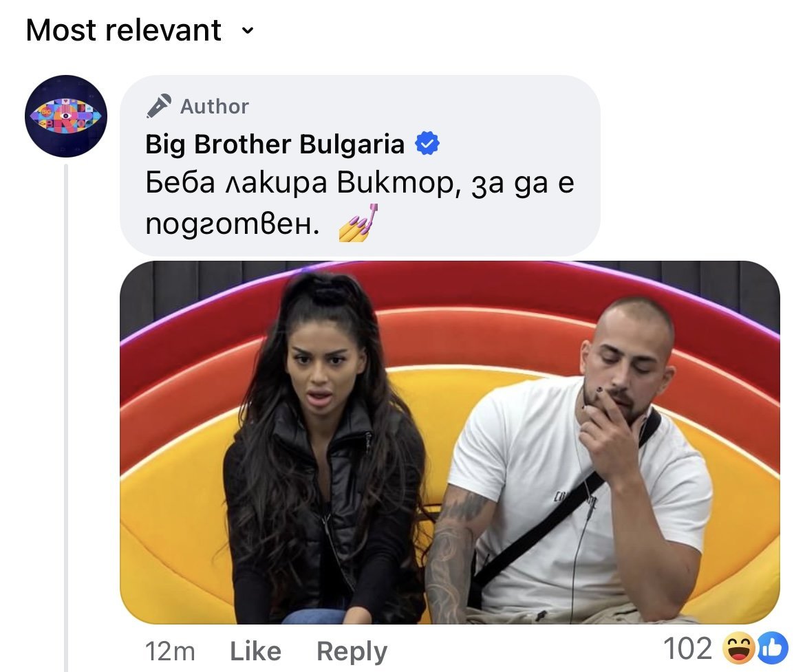Click the eye logo in profile avatar
Viewport: 805px width, 672px height.
pos(66,116)
